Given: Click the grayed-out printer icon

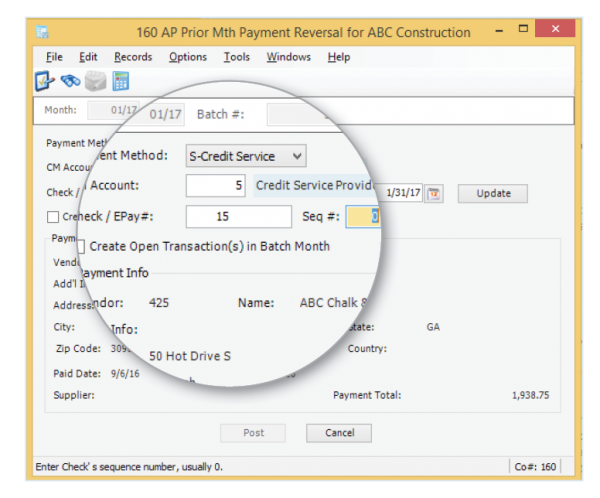Looking at the screenshot, I should tap(95, 81).
